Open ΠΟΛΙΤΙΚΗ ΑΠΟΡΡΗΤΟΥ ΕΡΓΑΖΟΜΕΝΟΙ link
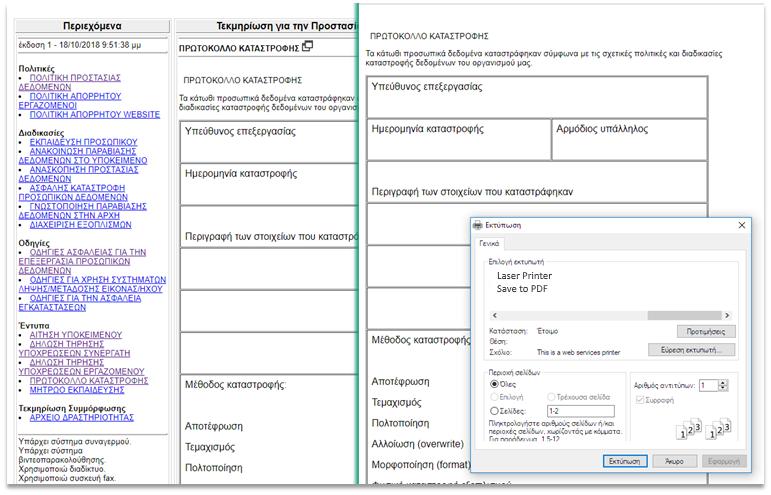 point(70,101)
